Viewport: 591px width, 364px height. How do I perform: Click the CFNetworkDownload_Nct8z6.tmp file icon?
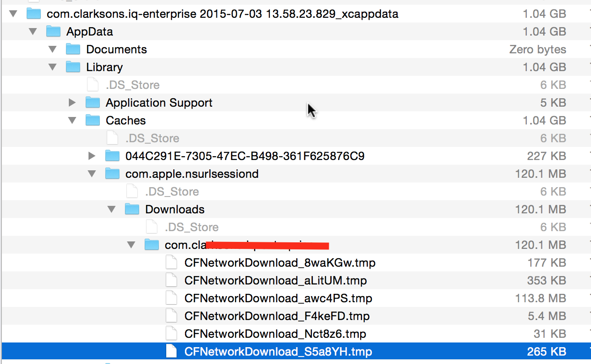pyautogui.click(x=172, y=334)
